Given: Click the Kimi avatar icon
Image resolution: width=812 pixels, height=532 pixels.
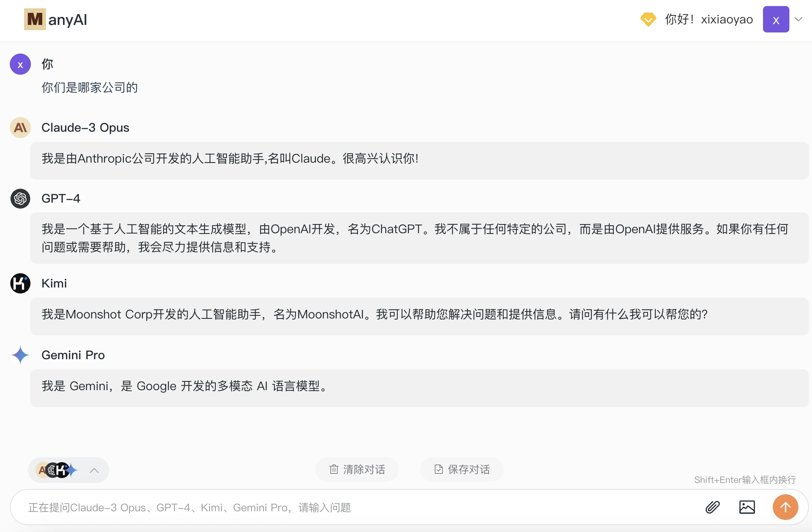Looking at the screenshot, I should coord(20,283).
